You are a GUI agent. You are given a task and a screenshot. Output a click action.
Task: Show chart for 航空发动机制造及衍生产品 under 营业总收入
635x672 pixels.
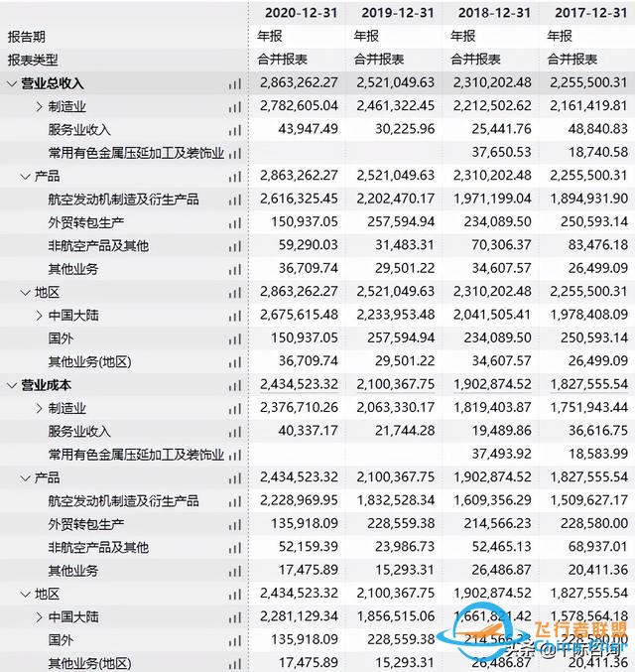[x=235, y=200]
